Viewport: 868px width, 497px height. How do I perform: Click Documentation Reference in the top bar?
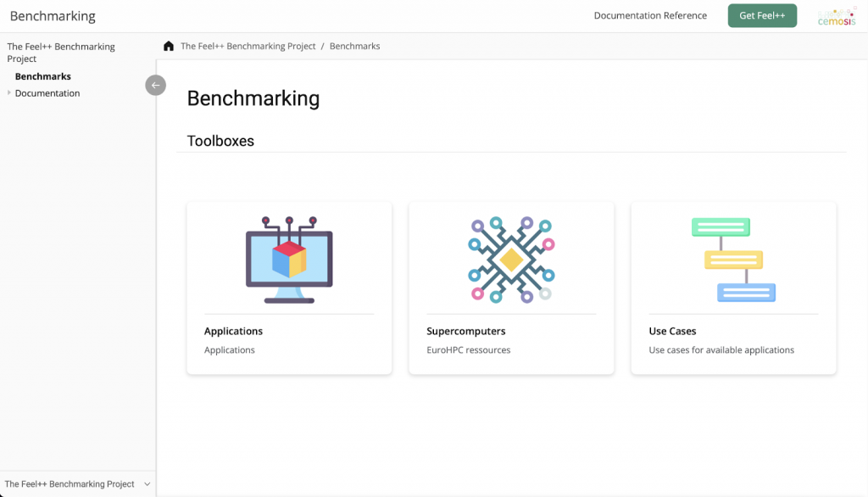pos(650,15)
